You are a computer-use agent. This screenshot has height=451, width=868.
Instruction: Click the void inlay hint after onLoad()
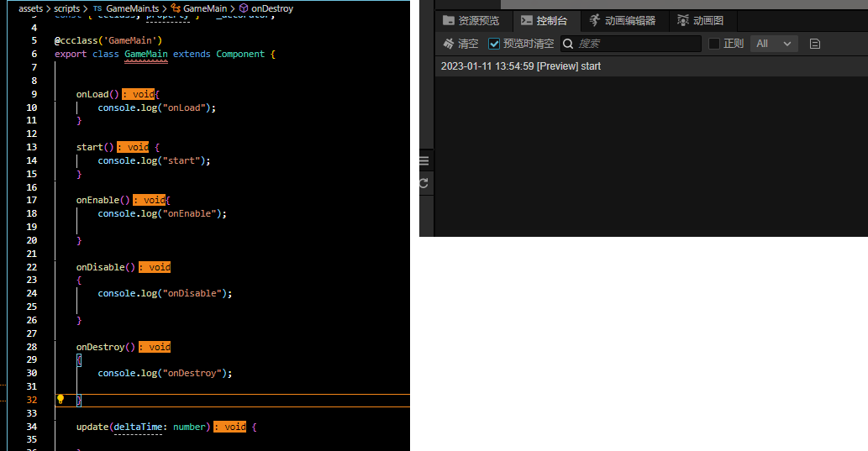click(x=139, y=94)
